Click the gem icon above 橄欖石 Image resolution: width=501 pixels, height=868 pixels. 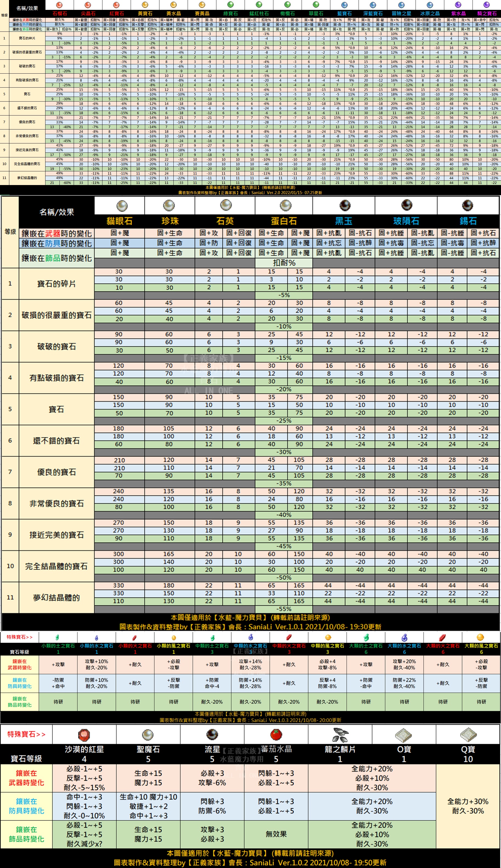tap(288, 5)
